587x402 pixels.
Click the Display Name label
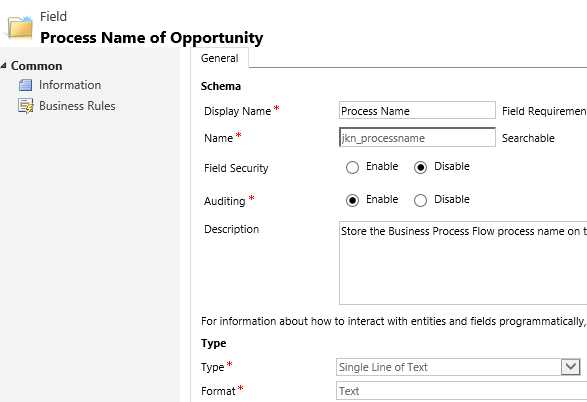(237, 111)
